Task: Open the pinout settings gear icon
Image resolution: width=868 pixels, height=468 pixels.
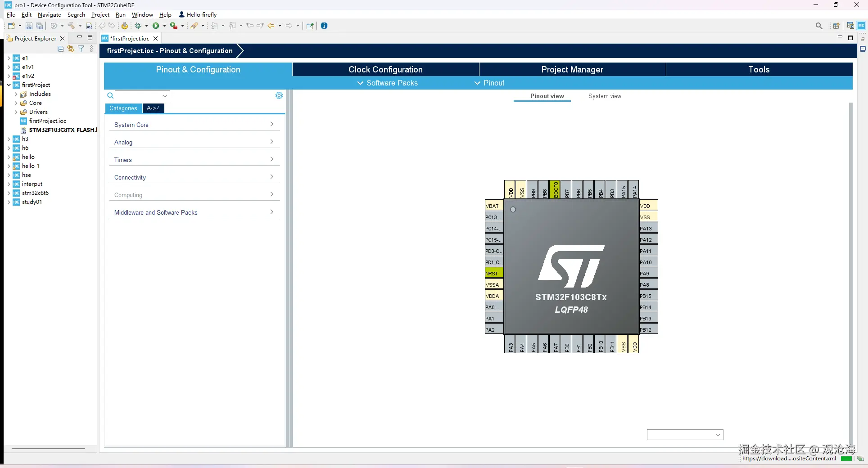Action: click(279, 95)
